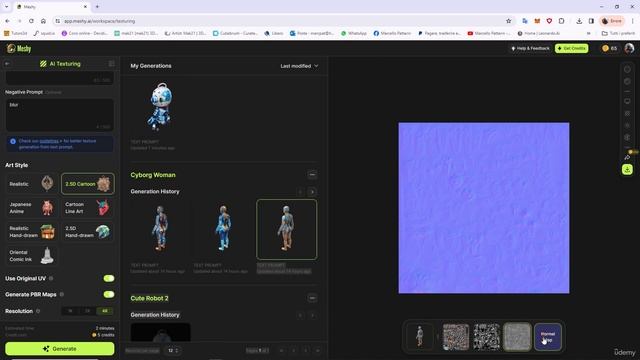Click the normal map texture preview image
The image size is (640, 360).
click(x=484, y=208)
